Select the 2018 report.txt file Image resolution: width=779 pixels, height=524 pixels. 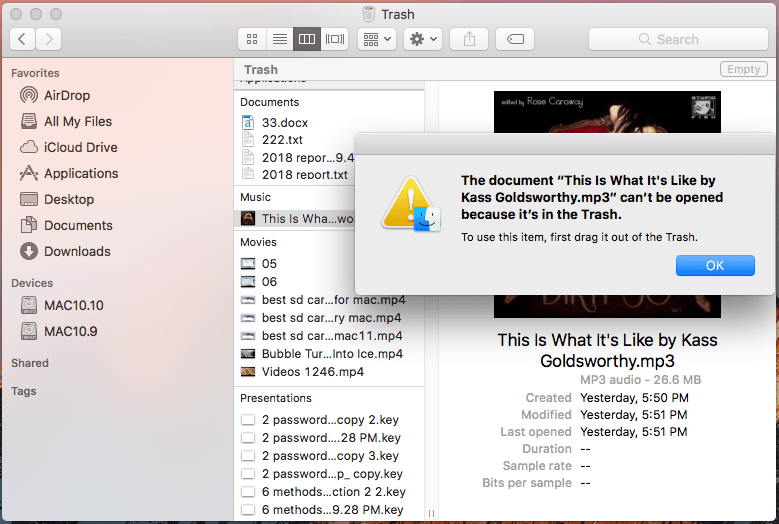pyautogui.click(x=305, y=174)
